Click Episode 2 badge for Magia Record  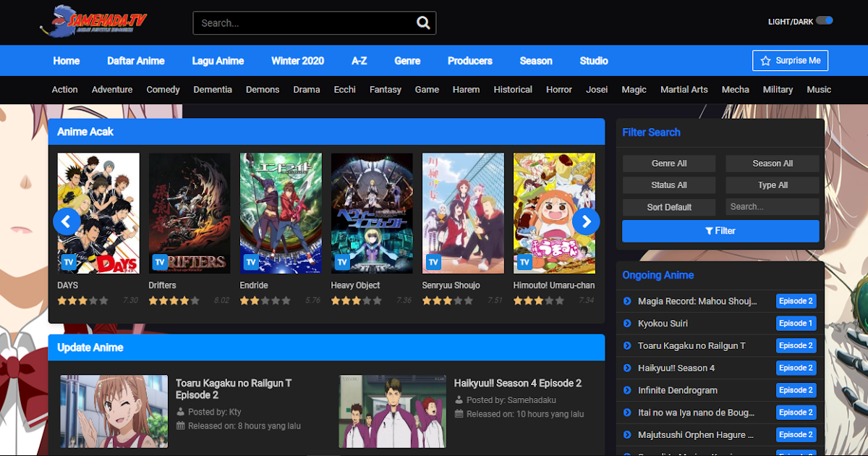pyautogui.click(x=796, y=301)
